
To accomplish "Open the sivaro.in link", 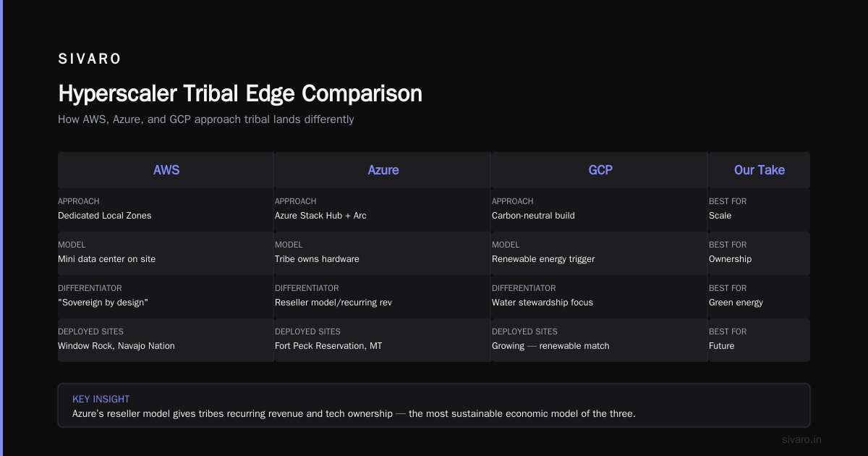I will (x=801, y=439).
